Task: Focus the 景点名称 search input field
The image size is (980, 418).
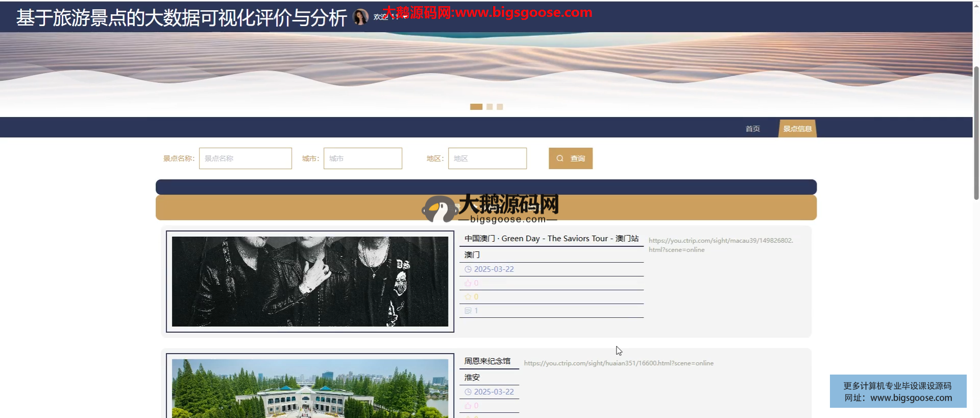Action: (x=246, y=158)
